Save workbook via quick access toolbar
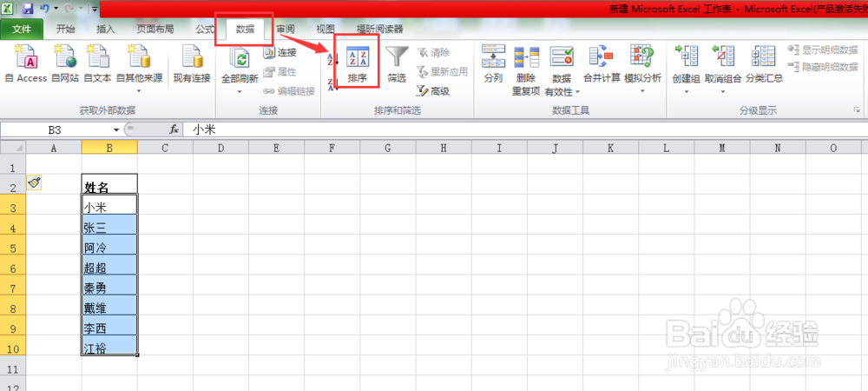Image resolution: width=868 pixels, height=391 pixels. [x=29, y=9]
